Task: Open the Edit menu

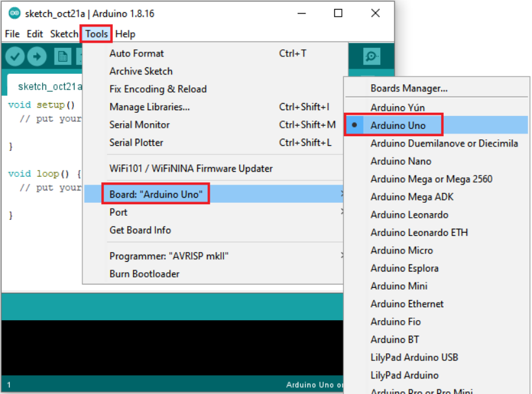Action: pyautogui.click(x=34, y=34)
